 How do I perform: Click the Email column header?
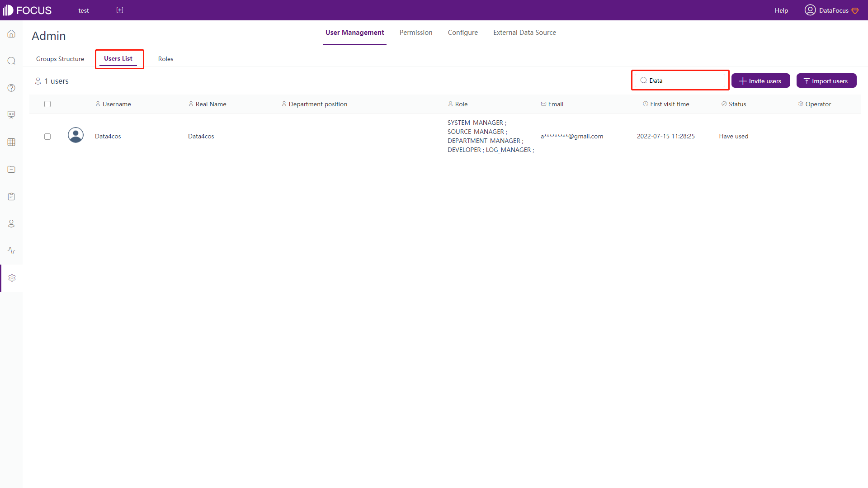point(552,104)
